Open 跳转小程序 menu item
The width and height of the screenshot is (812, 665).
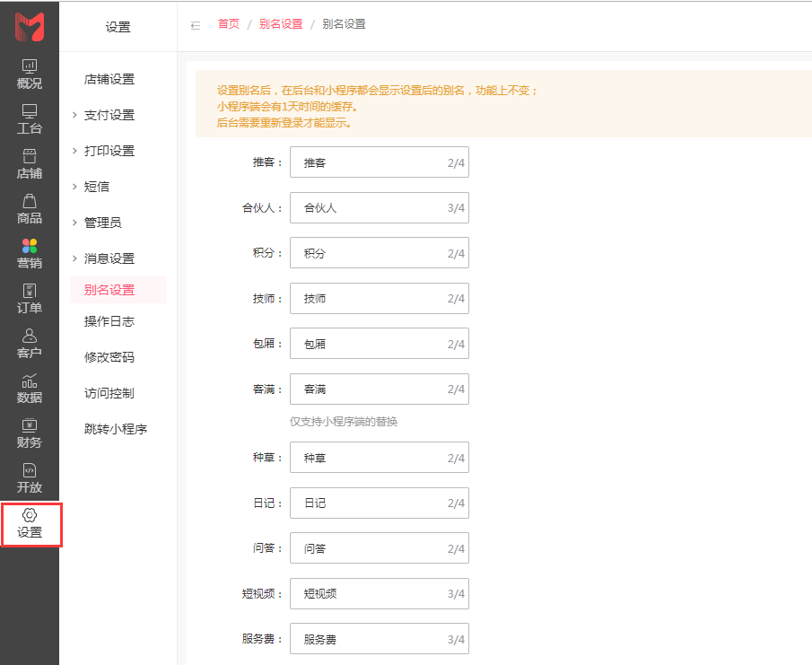click(x=116, y=429)
